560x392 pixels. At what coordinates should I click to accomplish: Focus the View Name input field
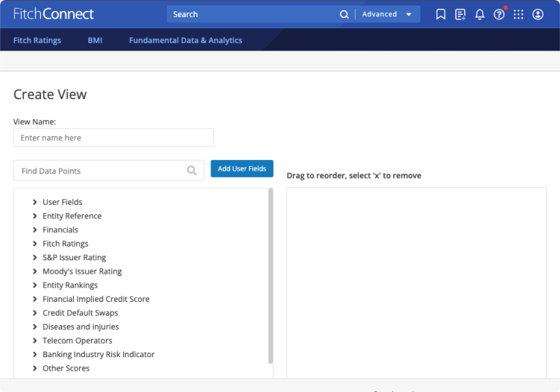[x=114, y=138]
